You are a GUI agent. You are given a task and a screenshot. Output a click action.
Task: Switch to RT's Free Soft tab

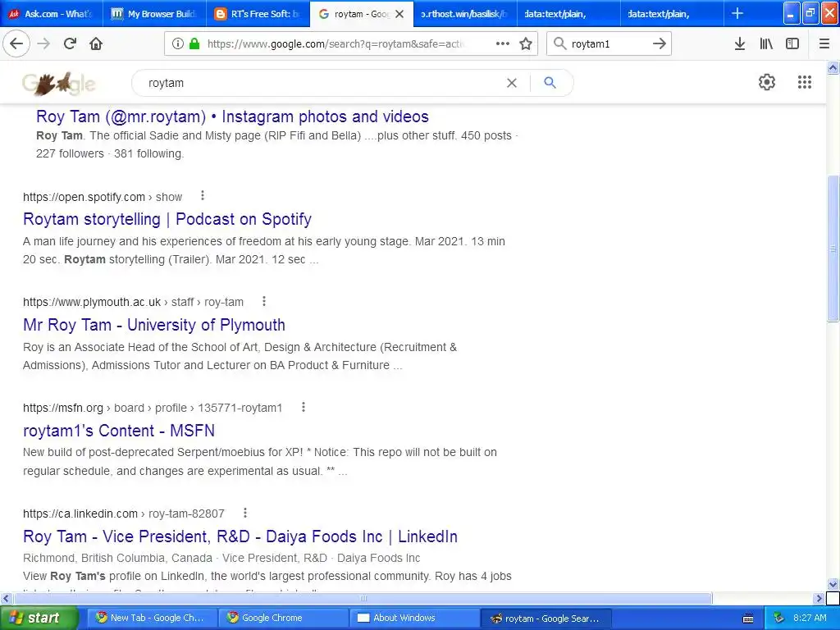click(x=258, y=13)
